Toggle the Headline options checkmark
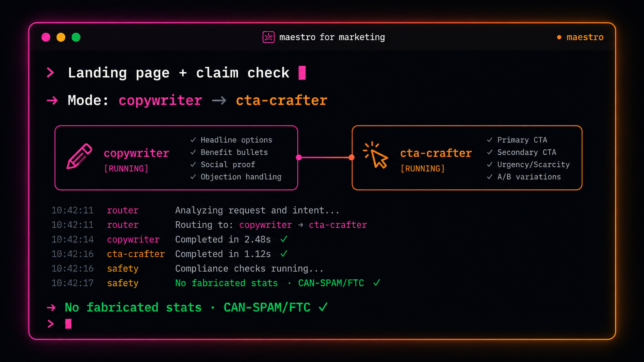 pos(193,140)
